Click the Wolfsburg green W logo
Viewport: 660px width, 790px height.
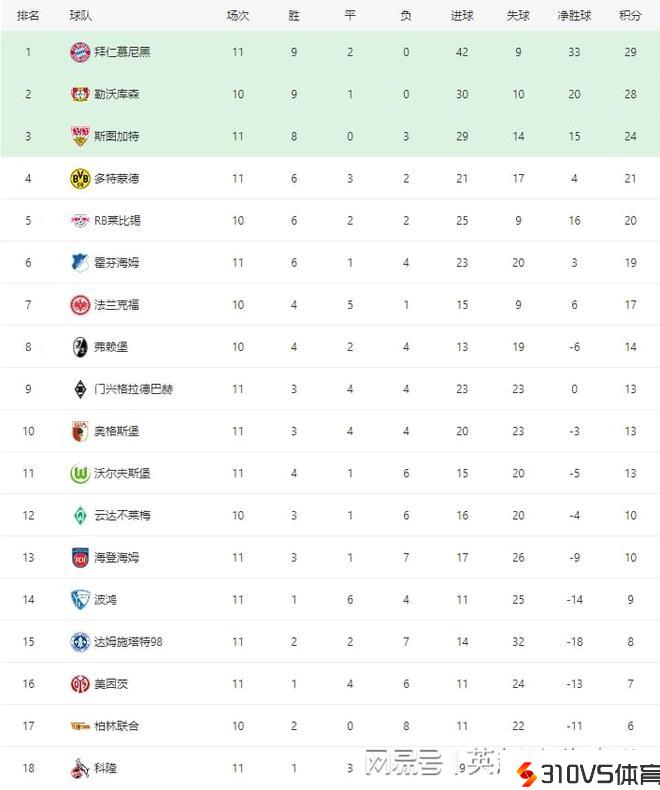pyautogui.click(x=80, y=473)
